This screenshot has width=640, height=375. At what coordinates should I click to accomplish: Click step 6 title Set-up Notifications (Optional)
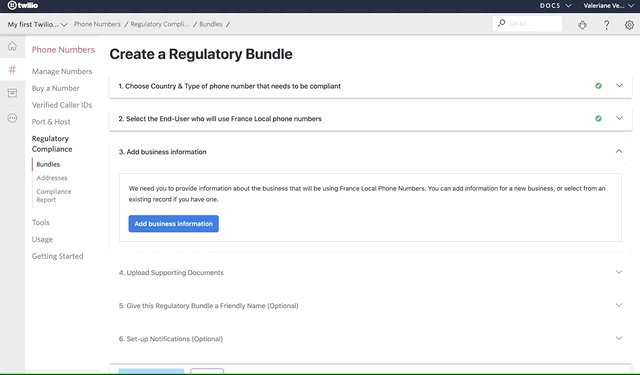tap(171, 339)
